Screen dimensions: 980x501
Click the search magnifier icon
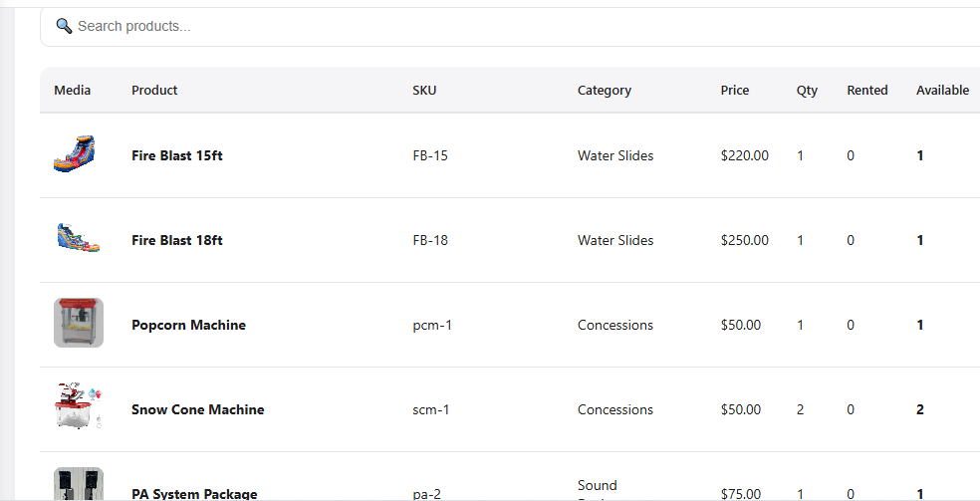point(64,26)
